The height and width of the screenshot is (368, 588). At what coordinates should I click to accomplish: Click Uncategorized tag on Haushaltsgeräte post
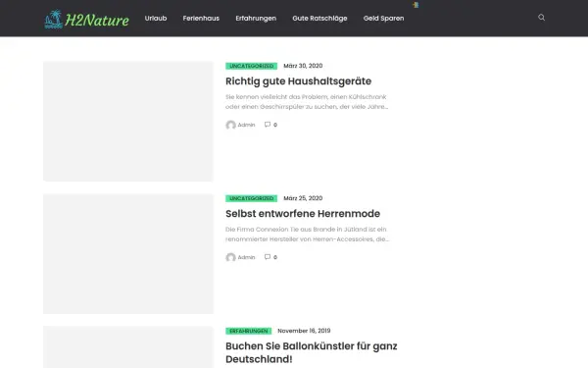pyautogui.click(x=251, y=66)
